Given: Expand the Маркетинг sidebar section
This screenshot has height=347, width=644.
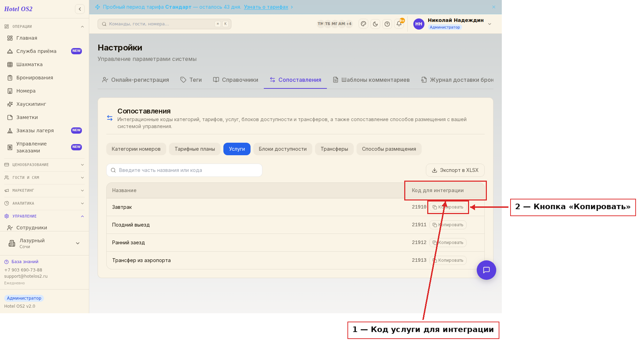Looking at the screenshot, I should click(x=44, y=190).
